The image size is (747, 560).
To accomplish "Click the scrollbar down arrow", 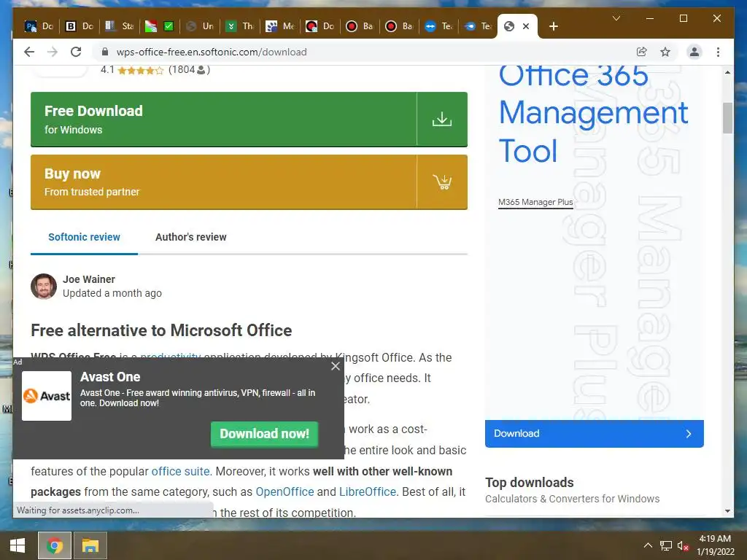I will (727, 511).
